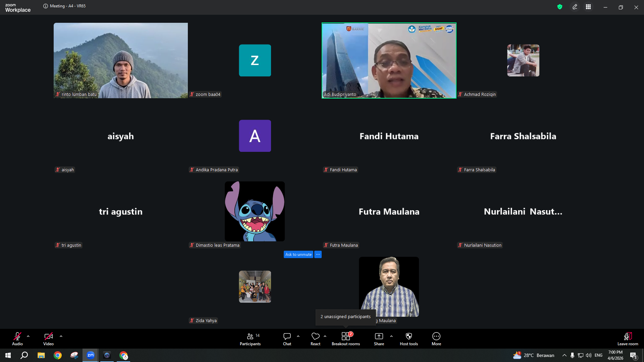644x362 pixels.
Task: Turn on camera with the Video button
Action: [x=48, y=339]
